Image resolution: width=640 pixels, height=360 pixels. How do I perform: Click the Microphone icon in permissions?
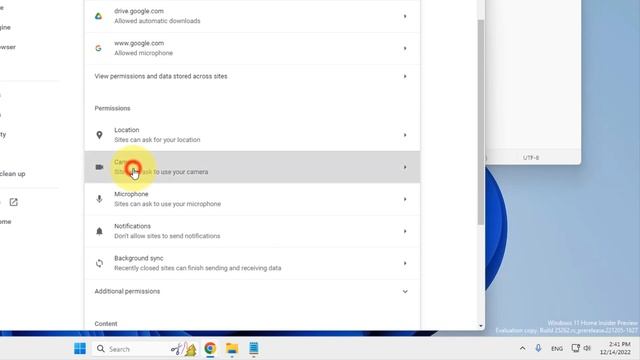click(99, 199)
